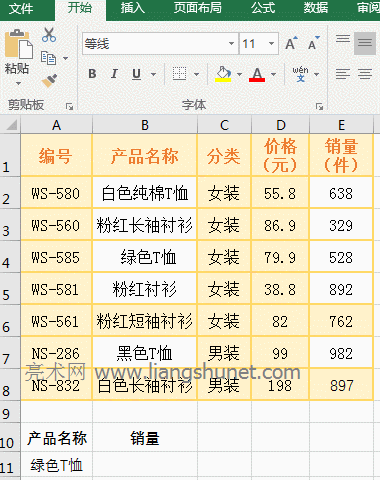Click the select-all corner triangle

point(11,126)
